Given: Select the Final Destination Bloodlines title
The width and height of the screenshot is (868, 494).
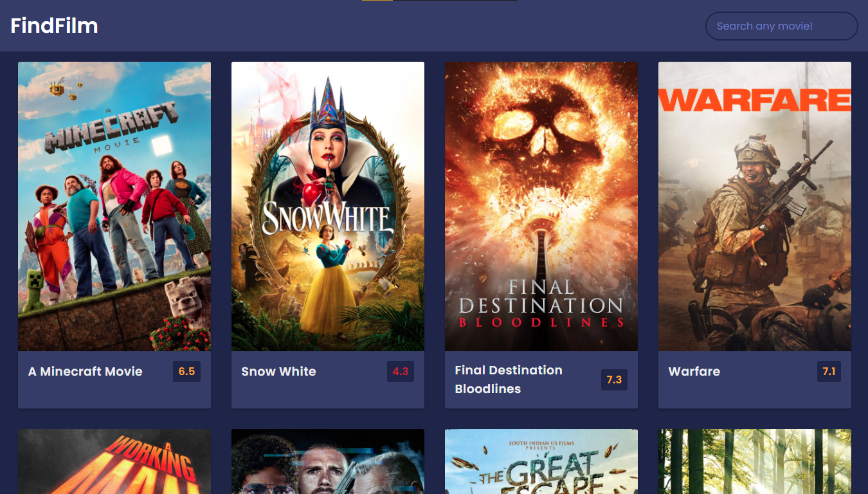Looking at the screenshot, I should point(509,380).
